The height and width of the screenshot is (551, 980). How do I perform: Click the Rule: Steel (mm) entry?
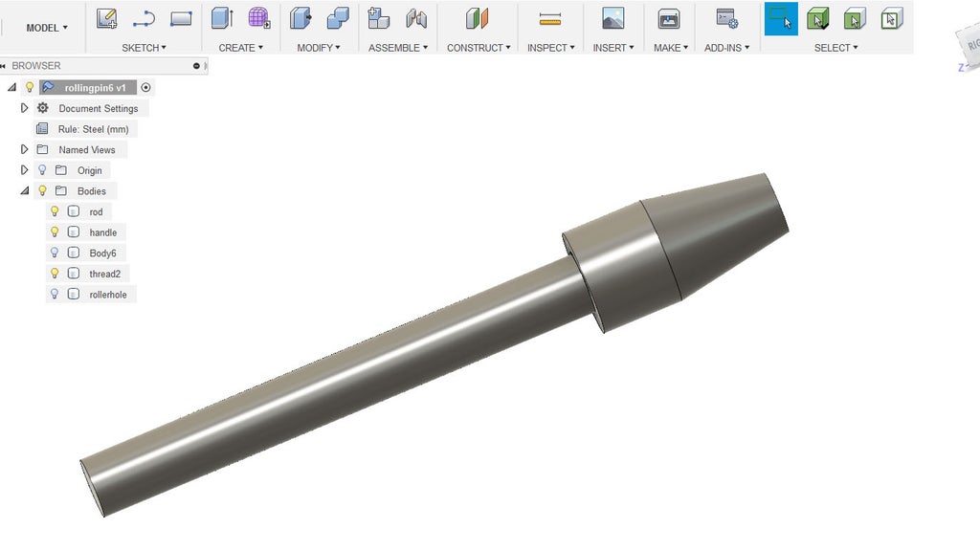coord(93,129)
